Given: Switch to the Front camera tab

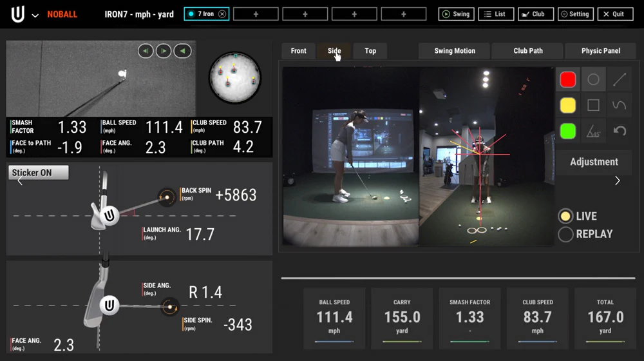Looking at the screenshot, I should click(x=299, y=50).
